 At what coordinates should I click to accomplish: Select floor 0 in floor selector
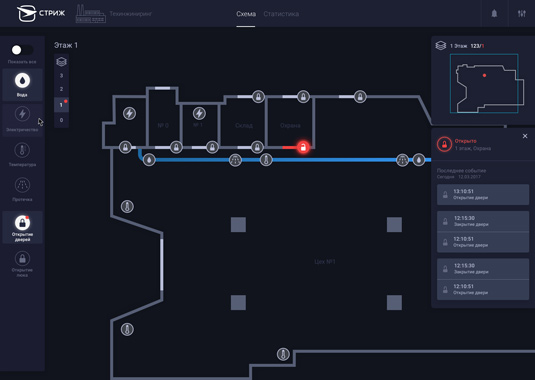[x=61, y=120]
